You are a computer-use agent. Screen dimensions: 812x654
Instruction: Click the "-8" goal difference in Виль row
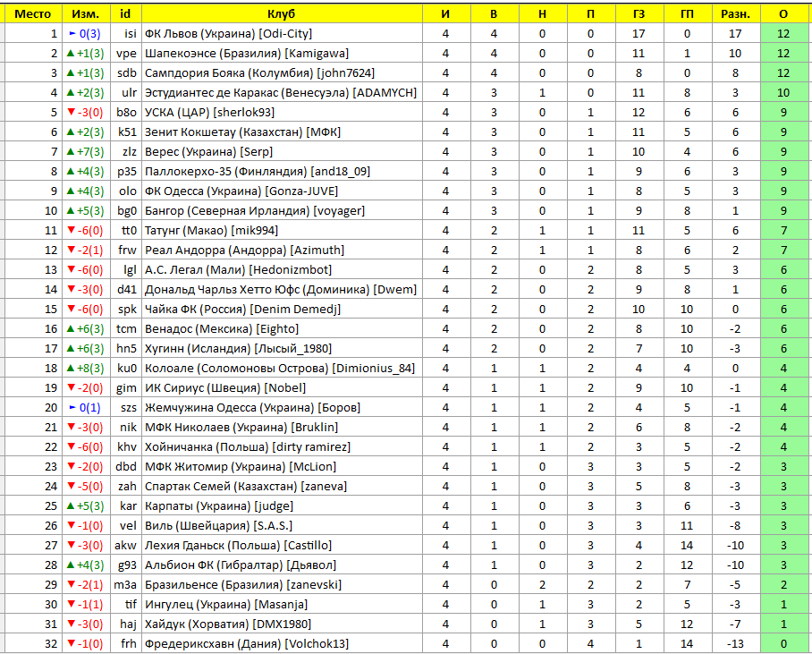736,526
